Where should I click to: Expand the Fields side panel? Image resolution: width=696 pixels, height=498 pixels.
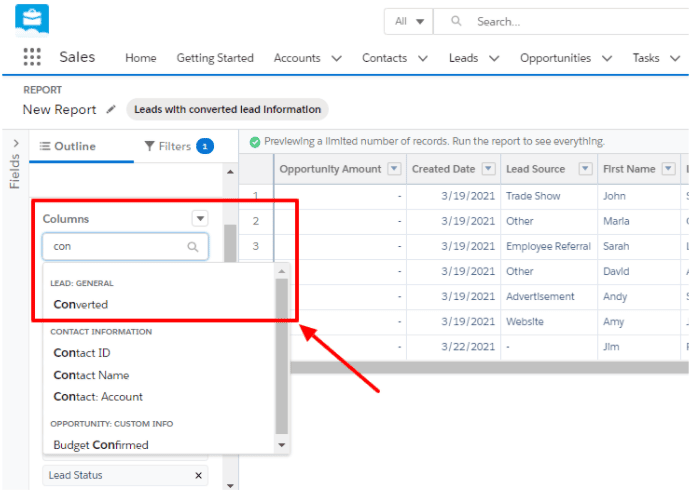coord(16,143)
